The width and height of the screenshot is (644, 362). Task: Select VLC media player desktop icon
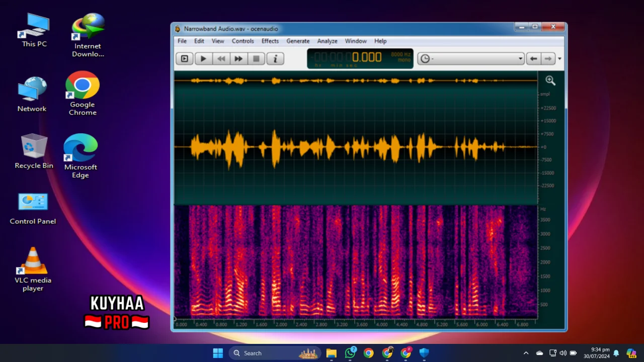(x=33, y=269)
